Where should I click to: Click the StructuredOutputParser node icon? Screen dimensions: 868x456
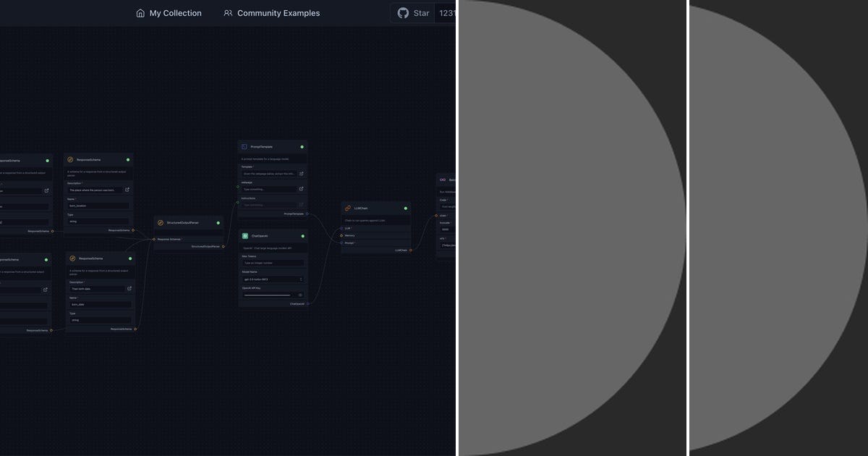[x=160, y=223]
